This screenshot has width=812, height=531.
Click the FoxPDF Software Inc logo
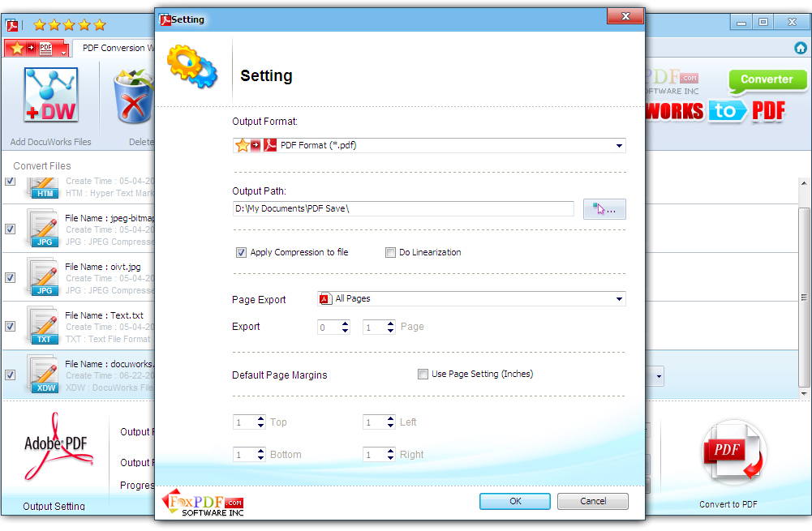coord(203,503)
